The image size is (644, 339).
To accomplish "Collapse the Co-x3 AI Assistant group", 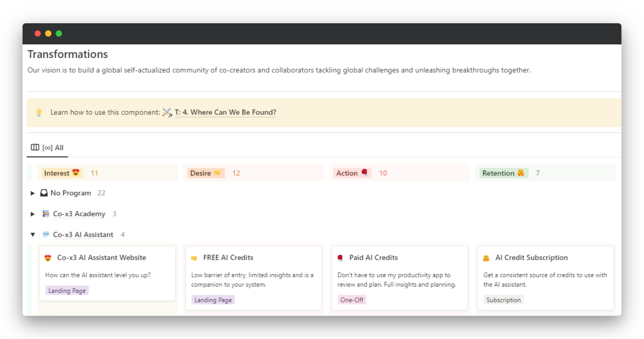I will tap(32, 235).
